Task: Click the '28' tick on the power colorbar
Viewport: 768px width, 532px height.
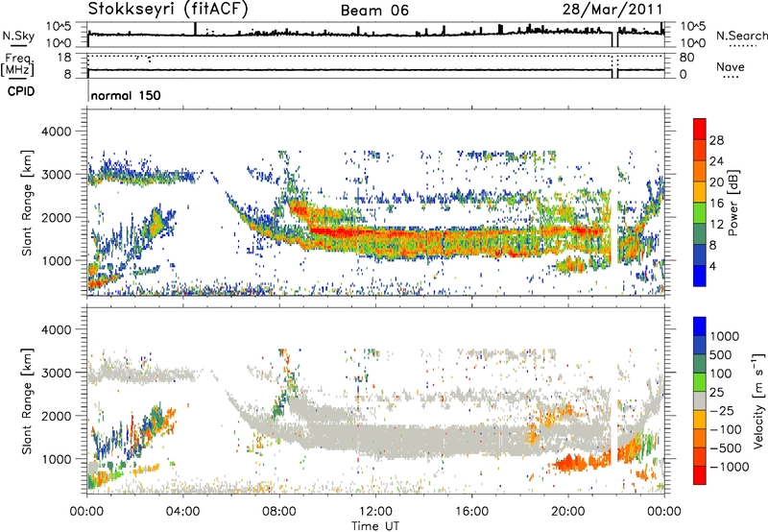Action: pos(716,140)
